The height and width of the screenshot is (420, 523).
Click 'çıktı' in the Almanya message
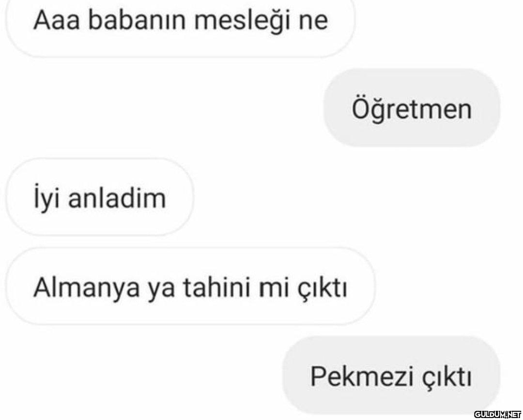click(x=322, y=288)
